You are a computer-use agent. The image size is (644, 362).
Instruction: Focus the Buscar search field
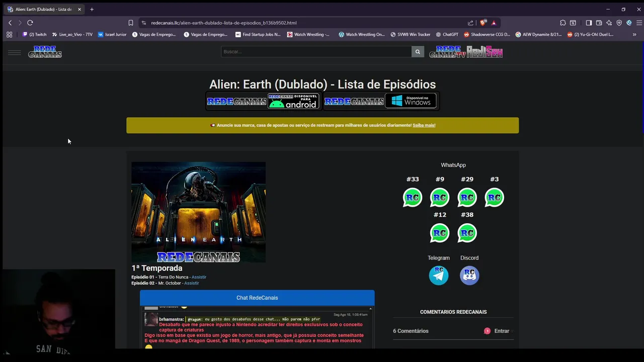[x=316, y=52]
